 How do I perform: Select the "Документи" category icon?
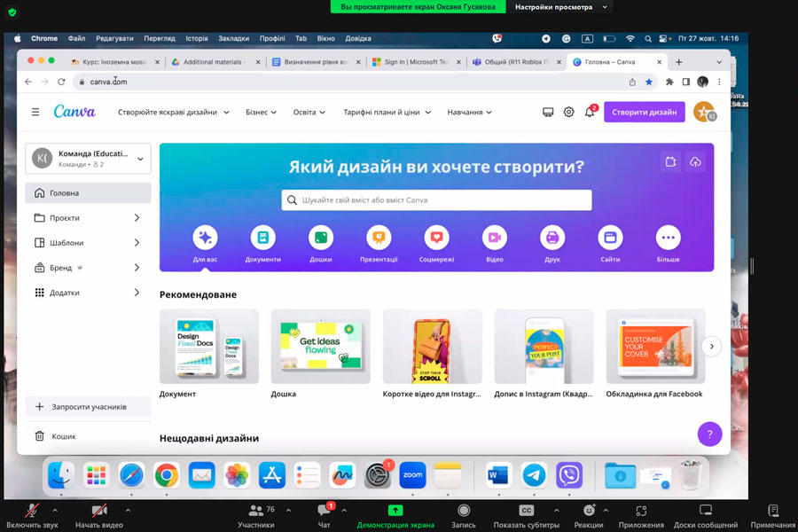(x=263, y=238)
